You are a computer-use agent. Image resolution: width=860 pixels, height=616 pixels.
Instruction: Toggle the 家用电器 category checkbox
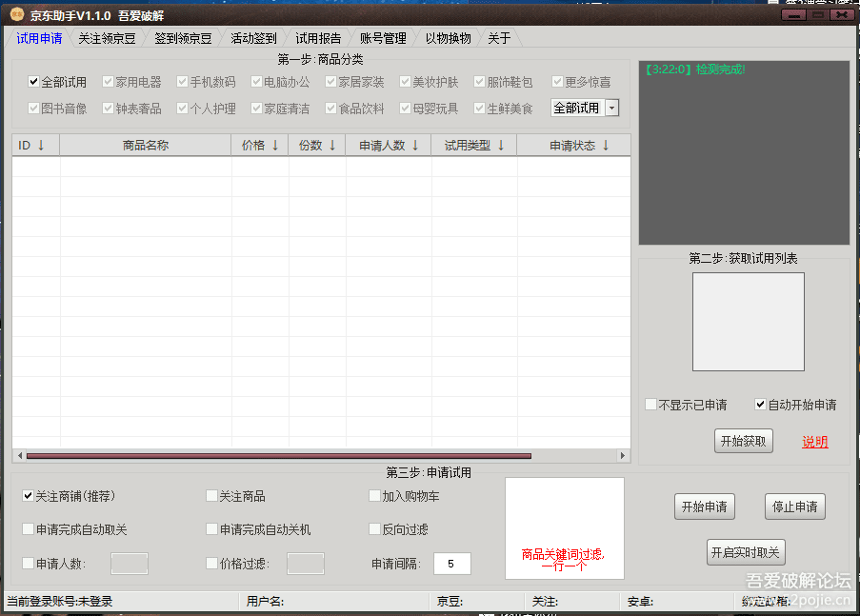point(108,82)
